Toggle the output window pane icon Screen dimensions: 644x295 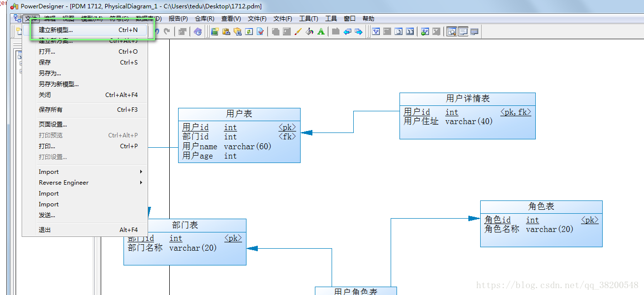463,32
